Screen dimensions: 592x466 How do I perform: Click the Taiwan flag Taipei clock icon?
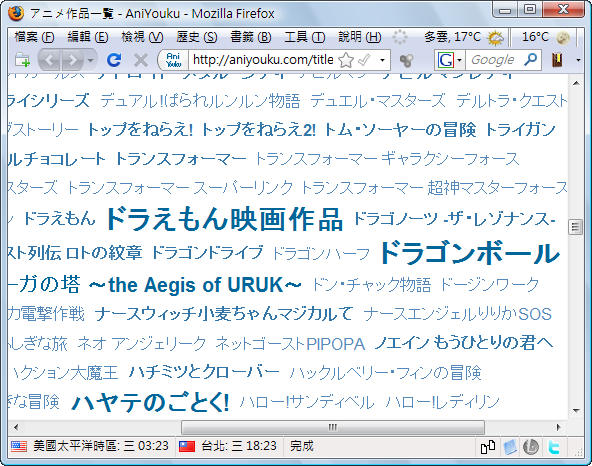click(187, 446)
